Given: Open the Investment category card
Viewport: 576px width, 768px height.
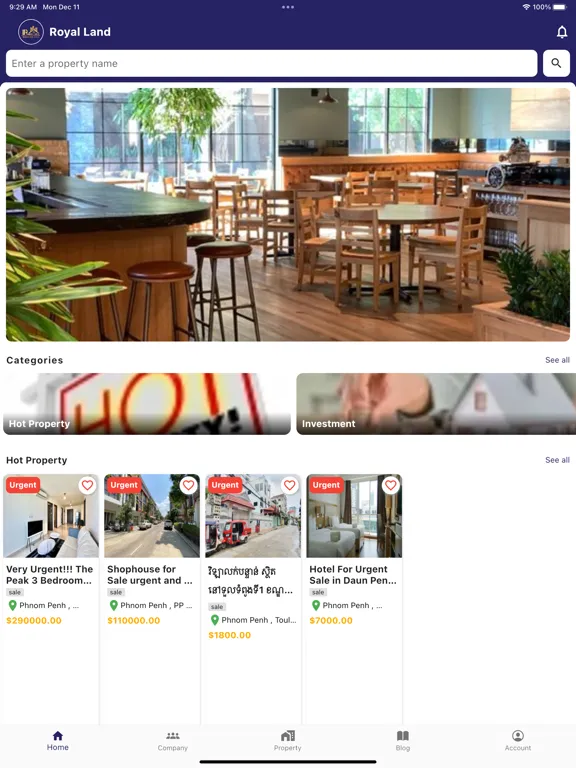Looking at the screenshot, I should (x=436, y=404).
